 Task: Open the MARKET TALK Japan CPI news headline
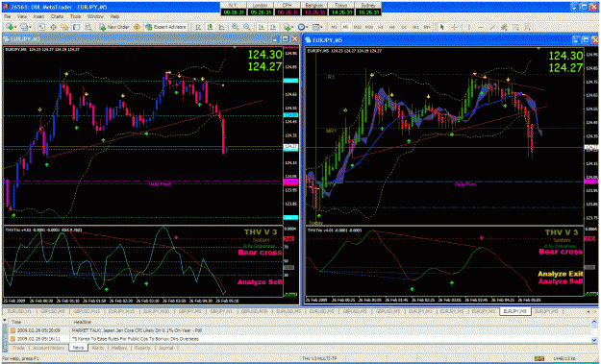137,330
